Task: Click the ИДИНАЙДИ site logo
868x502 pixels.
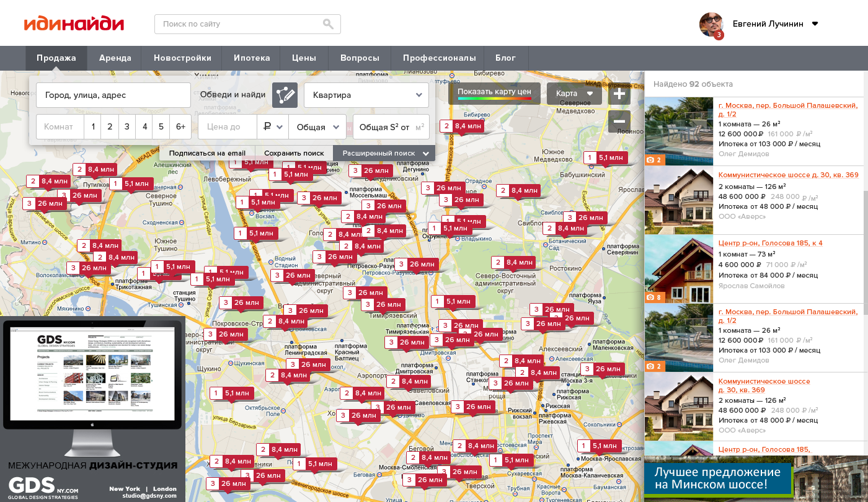Action: pos(74,24)
